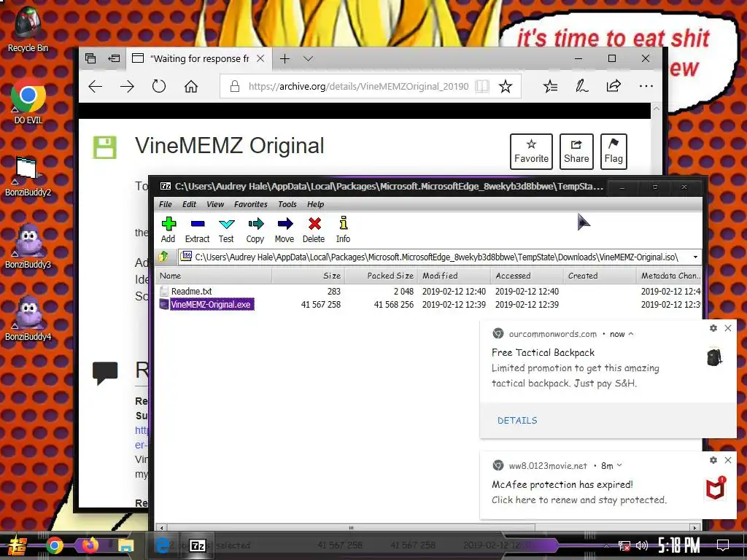Image resolution: width=747 pixels, height=560 pixels.
Task: Dismiss the McAfee protection expired notification
Action: tap(728, 460)
